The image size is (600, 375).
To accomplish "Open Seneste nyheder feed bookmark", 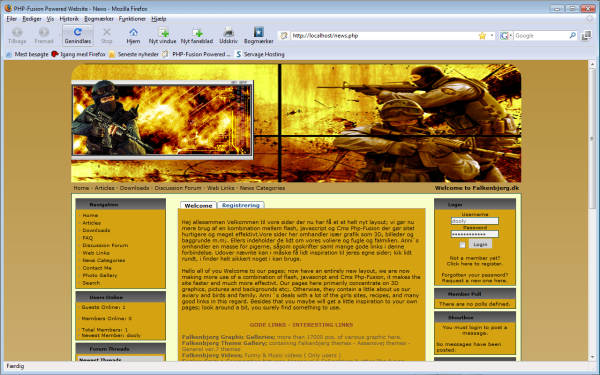I will point(134,54).
